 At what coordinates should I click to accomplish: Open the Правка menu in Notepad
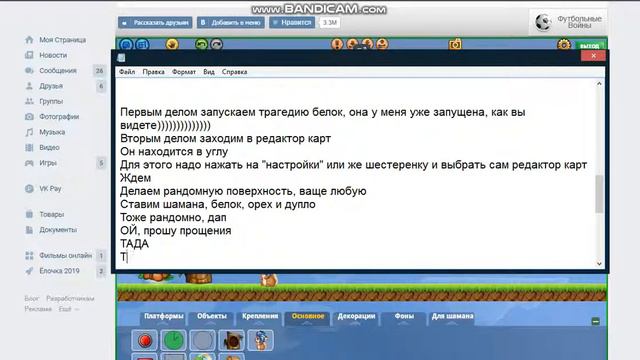coord(153,72)
